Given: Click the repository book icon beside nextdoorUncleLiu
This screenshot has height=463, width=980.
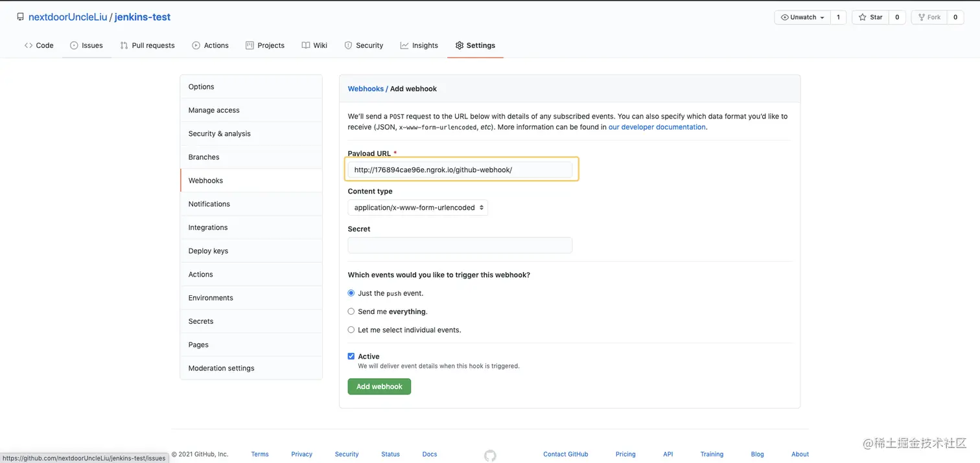Looking at the screenshot, I should (x=21, y=17).
